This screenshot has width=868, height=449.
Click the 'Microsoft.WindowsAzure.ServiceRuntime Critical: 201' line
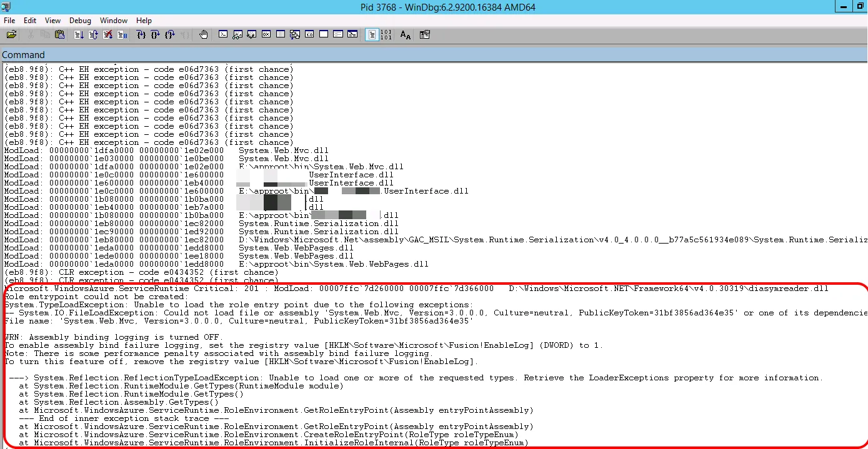coord(416,289)
